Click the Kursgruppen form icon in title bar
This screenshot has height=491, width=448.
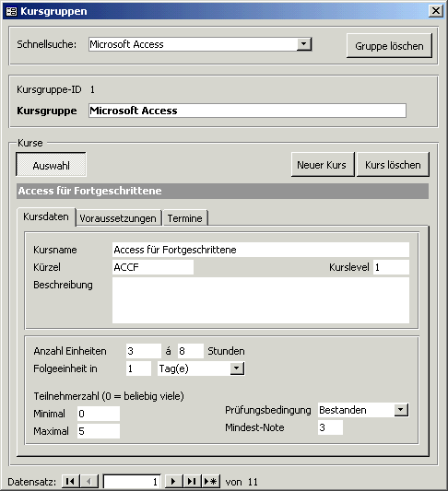click(x=11, y=12)
